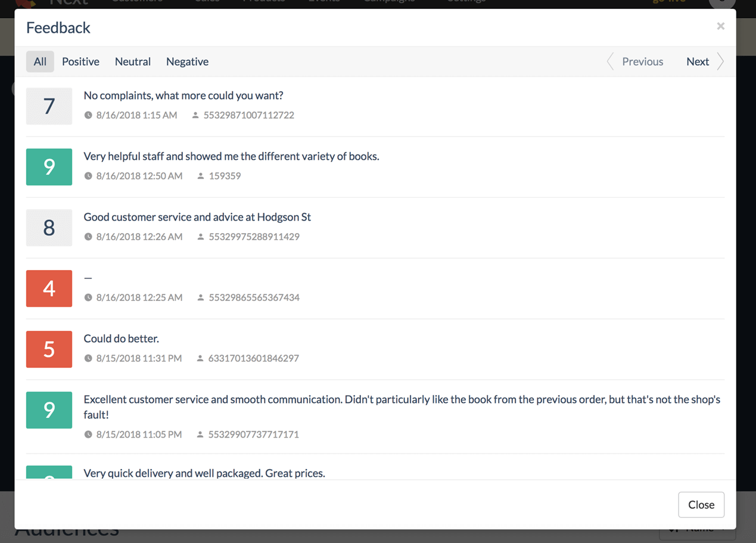Click the Feedback dialog title
756x543 pixels.
[x=58, y=27]
